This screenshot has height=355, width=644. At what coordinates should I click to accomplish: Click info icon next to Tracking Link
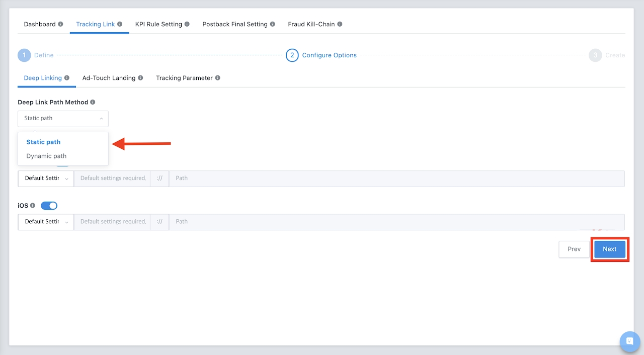[x=120, y=24]
